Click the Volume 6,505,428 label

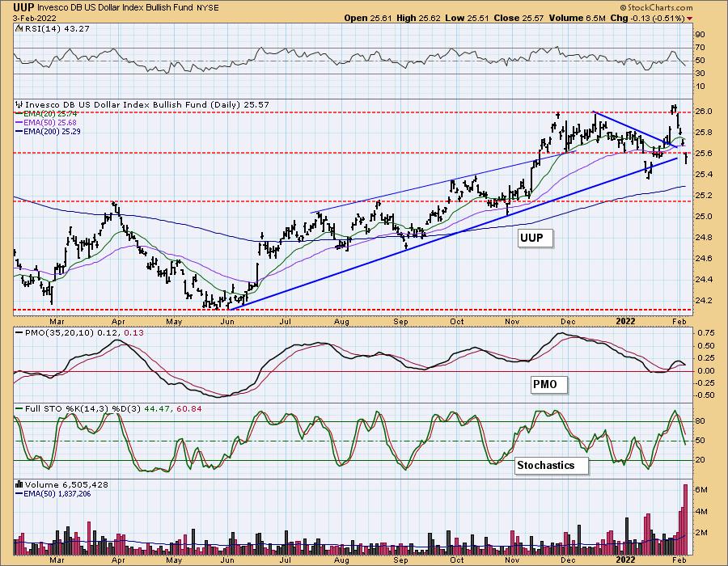click(x=61, y=485)
